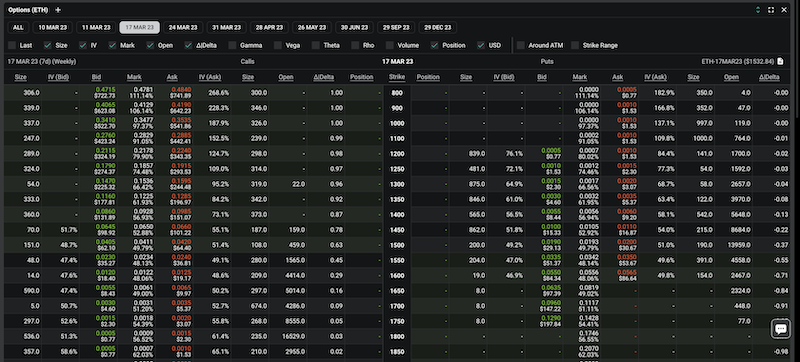Uncheck the Mark checkbox
This screenshot has width=800, height=362.
[112, 45]
